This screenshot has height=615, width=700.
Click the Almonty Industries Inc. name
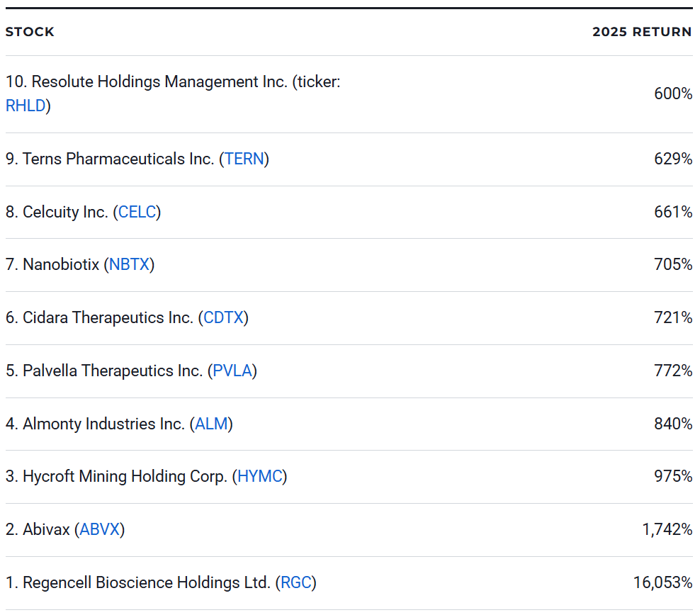[x=103, y=424]
